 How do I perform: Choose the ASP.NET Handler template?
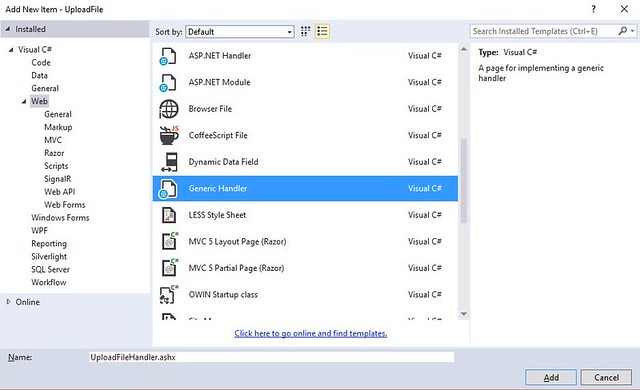point(305,56)
